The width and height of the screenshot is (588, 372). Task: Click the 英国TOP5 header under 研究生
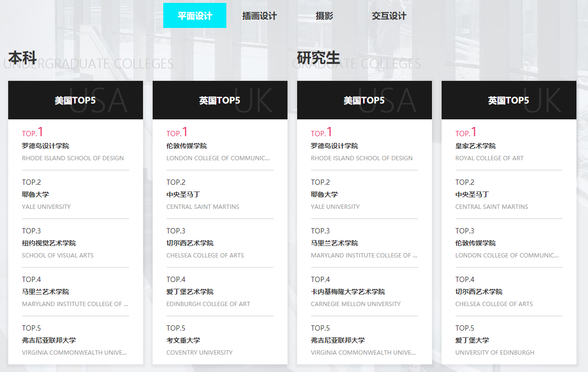(509, 100)
